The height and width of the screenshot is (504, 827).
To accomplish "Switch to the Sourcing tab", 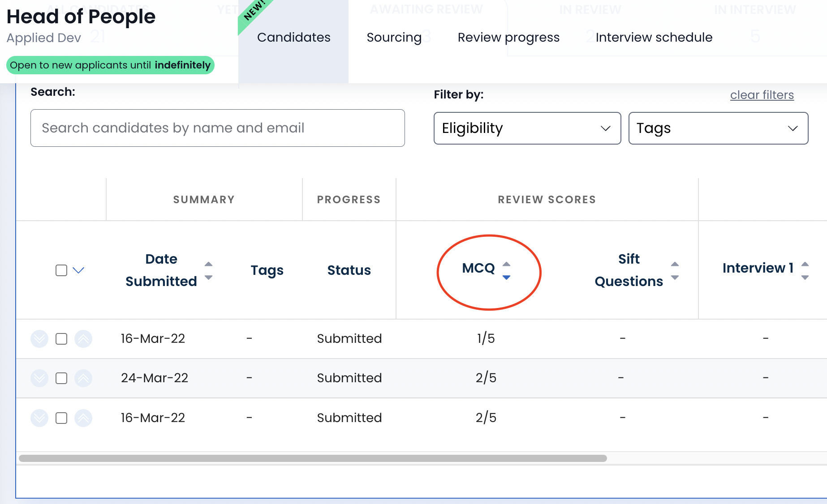I will 394,38.
